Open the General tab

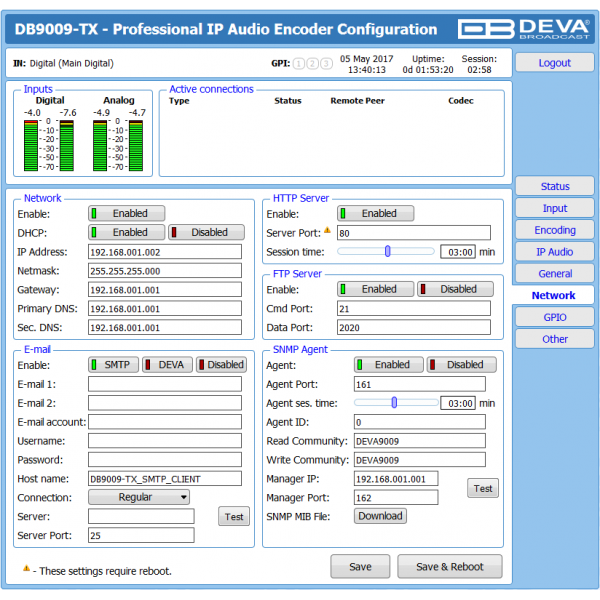(x=555, y=274)
